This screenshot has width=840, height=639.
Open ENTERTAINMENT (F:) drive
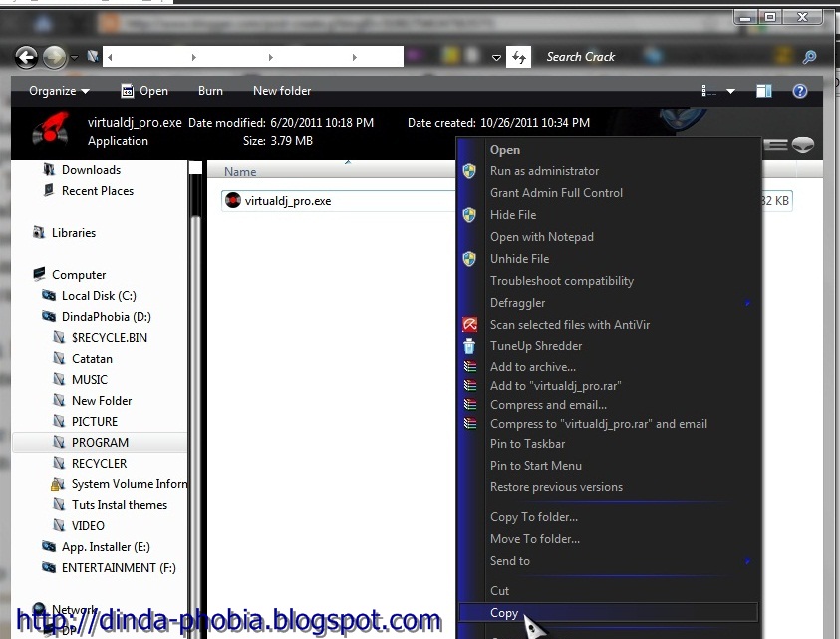[109, 568]
